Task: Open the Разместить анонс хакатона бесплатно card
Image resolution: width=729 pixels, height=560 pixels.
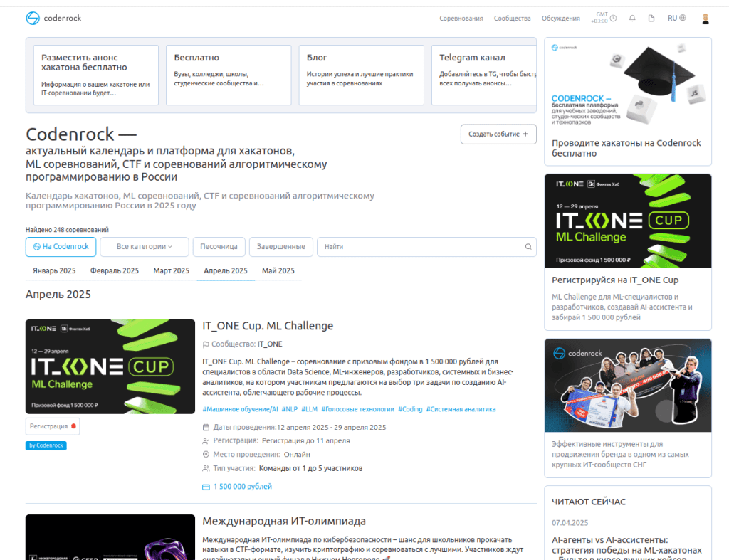Action: (96, 75)
